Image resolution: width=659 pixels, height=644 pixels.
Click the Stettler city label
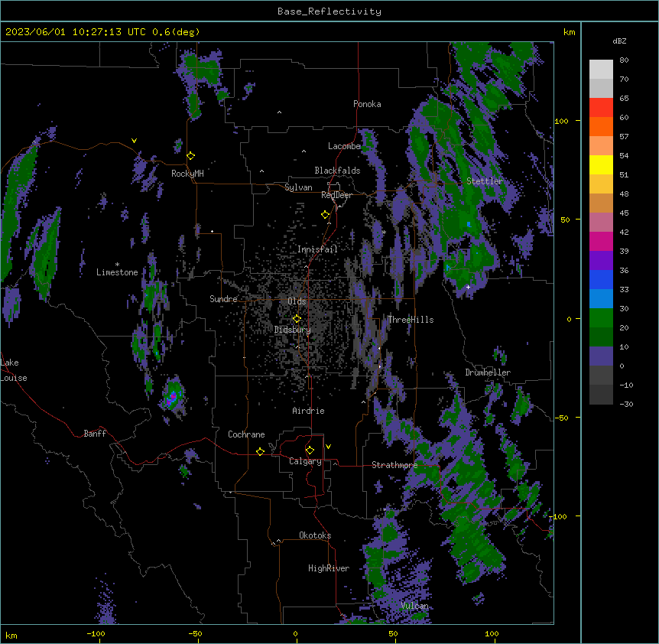pyautogui.click(x=485, y=181)
